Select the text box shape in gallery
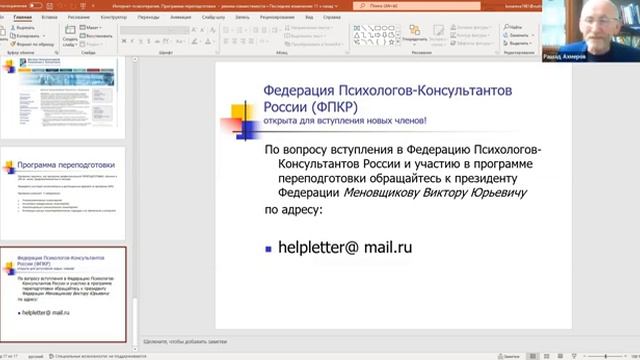 pos(357,28)
